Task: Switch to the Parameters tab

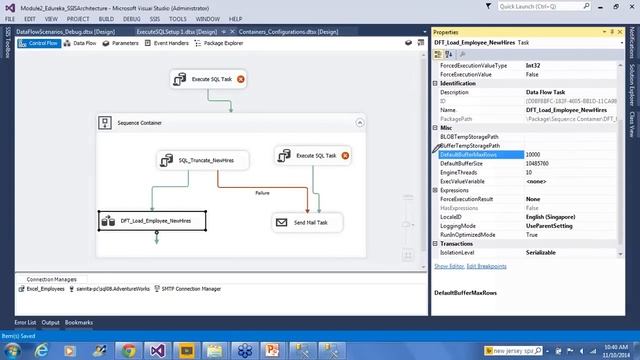Action: point(120,43)
